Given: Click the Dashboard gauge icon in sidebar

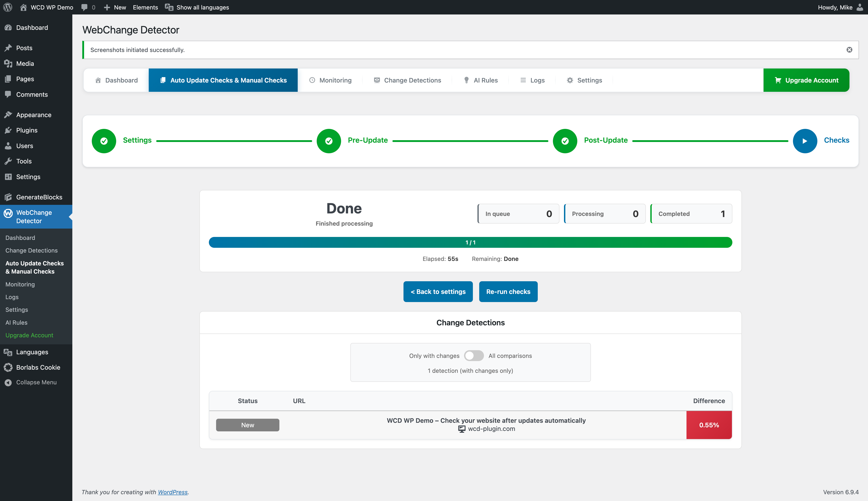Looking at the screenshot, I should [8, 28].
